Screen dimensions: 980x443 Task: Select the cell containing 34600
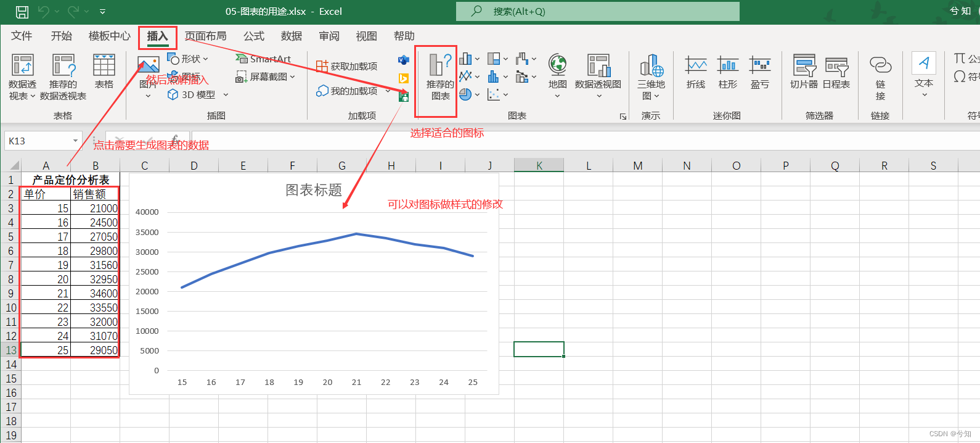95,293
